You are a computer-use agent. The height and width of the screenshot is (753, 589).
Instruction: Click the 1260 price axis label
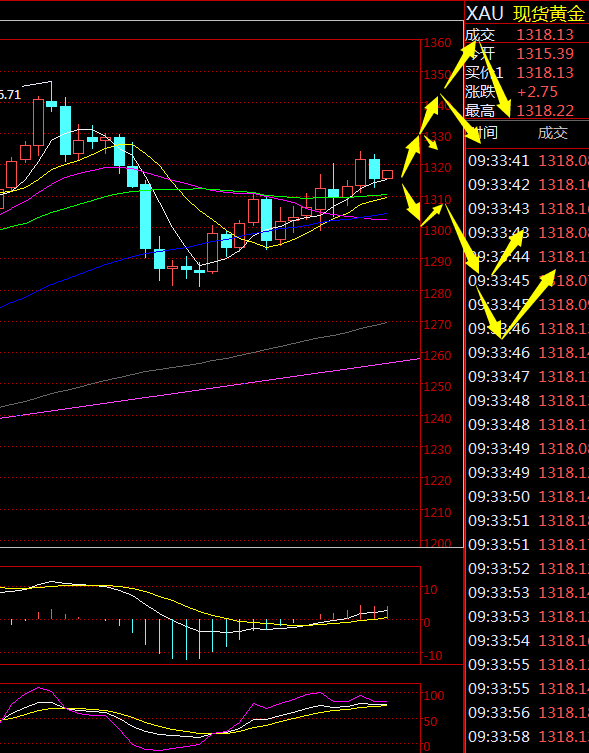[x=437, y=355]
